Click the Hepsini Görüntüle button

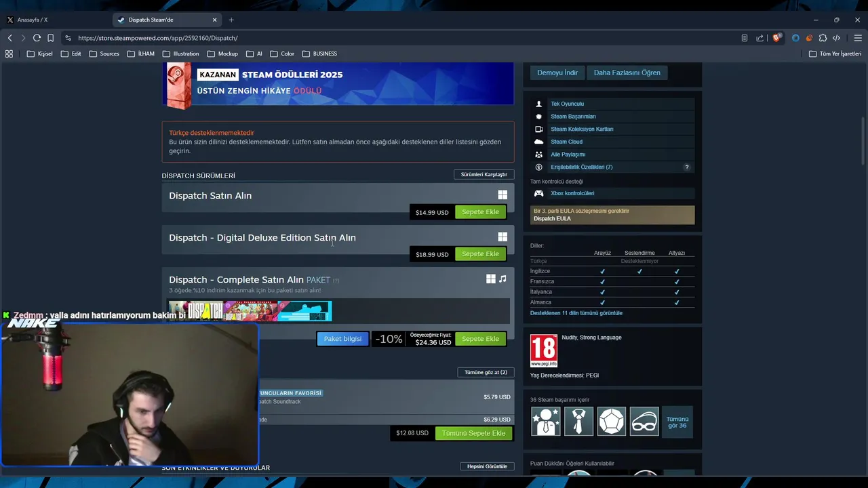[x=487, y=466]
